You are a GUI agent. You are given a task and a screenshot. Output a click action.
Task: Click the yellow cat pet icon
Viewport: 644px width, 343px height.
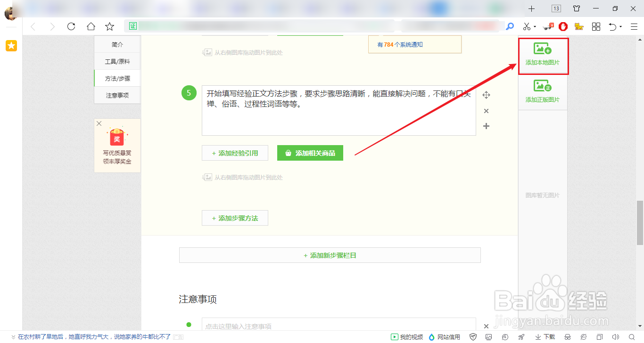[x=579, y=27]
